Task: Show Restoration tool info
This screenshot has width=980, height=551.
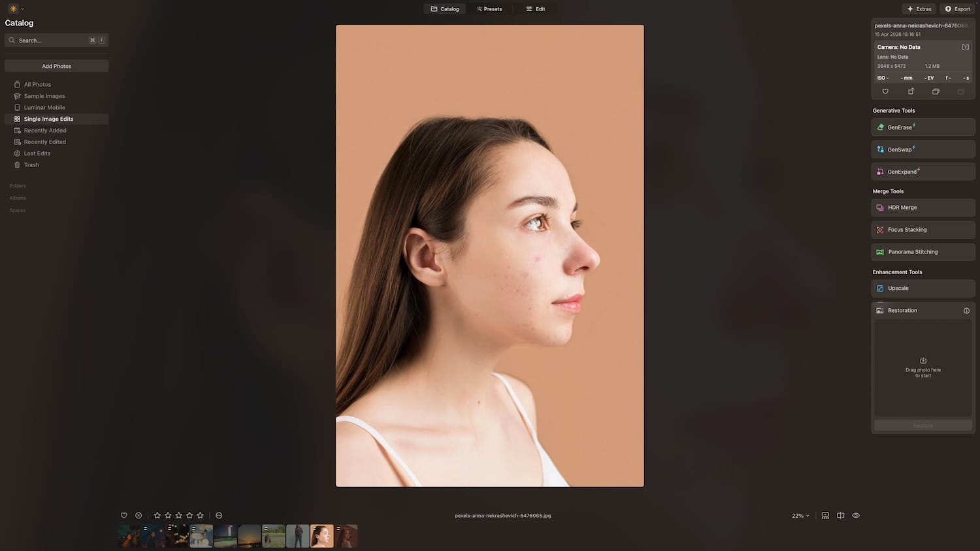Action: (966, 311)
